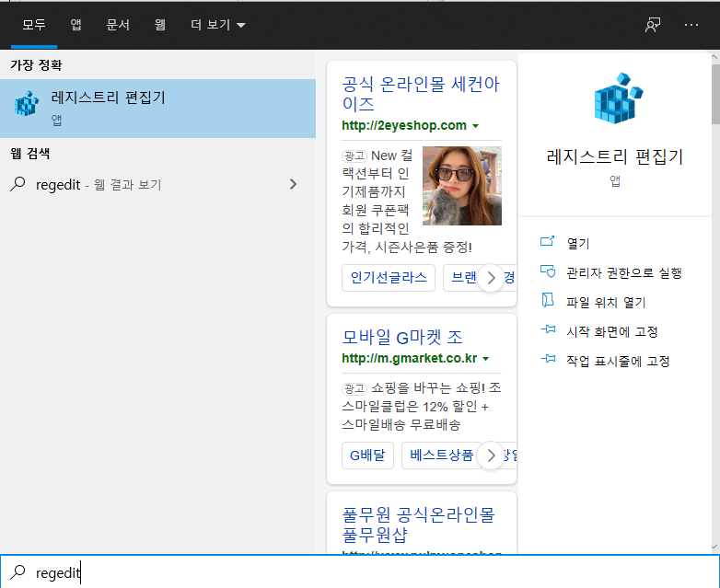Click the 광고 badge in G마켓 ad
This screenshot has width=720, height=588.
354,389
